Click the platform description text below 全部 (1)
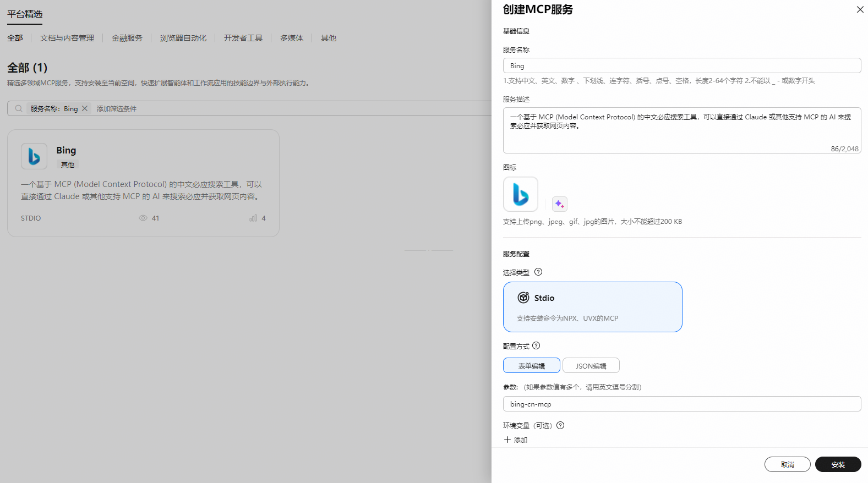 point(160,83)
